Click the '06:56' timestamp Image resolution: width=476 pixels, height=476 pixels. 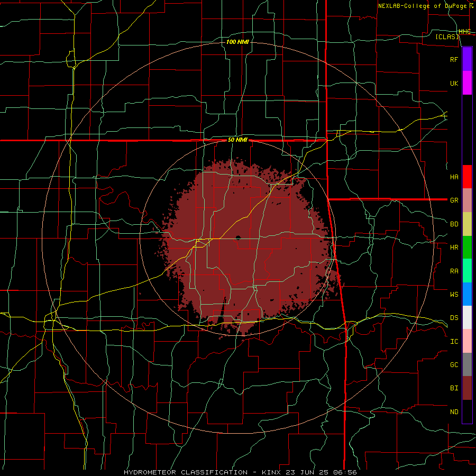[344, 472]
